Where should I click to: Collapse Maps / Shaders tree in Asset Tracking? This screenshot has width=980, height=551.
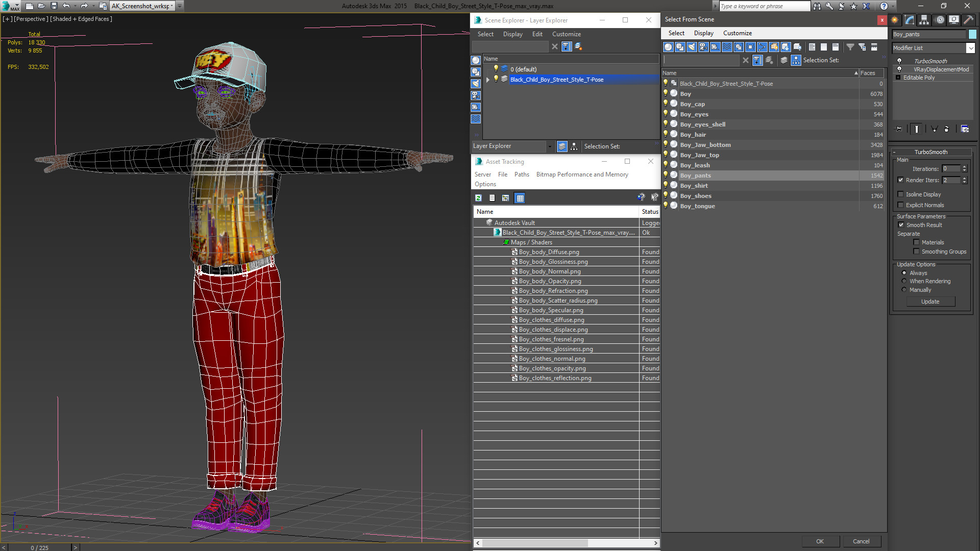click(506, 242)
